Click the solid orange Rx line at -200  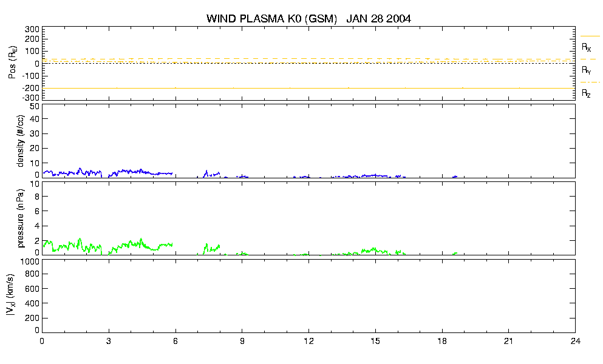pyautogui.click(x=308, y=88)
